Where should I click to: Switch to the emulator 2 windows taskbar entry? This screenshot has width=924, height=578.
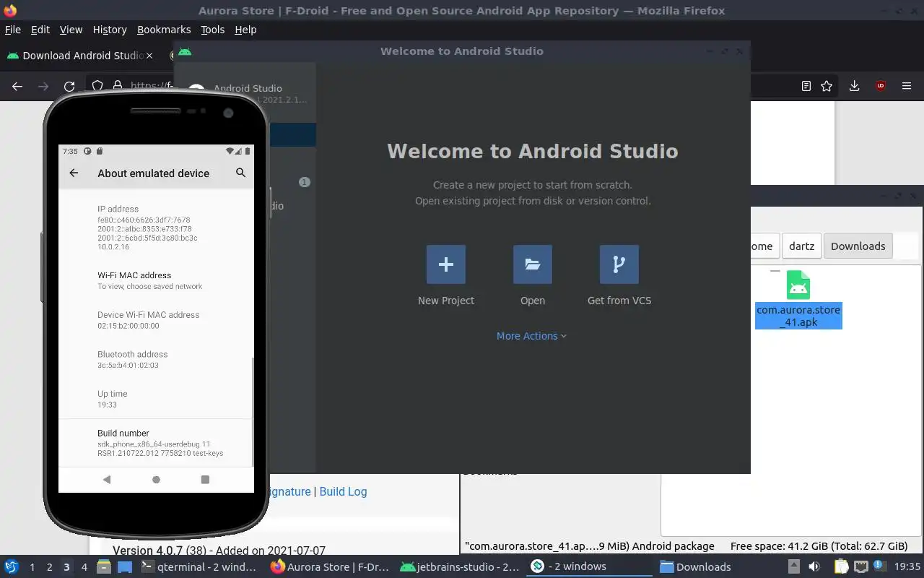[x=590, y=567]
